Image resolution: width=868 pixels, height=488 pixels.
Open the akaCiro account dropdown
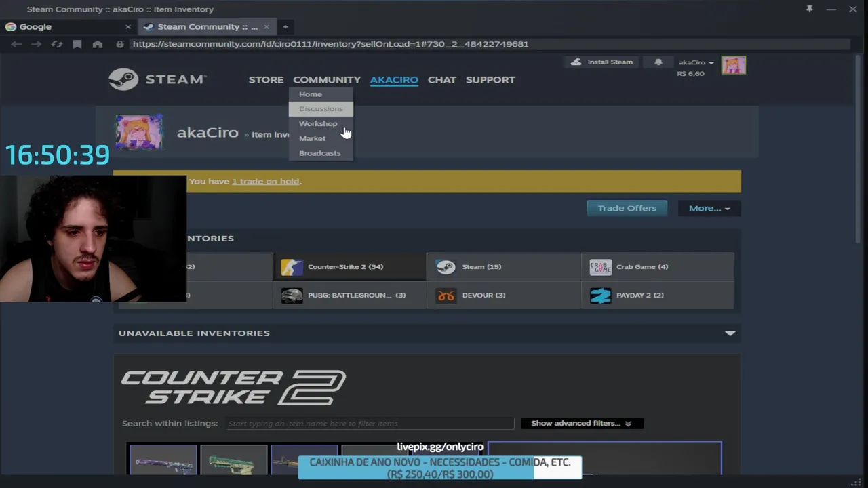[x=696, y=62]
